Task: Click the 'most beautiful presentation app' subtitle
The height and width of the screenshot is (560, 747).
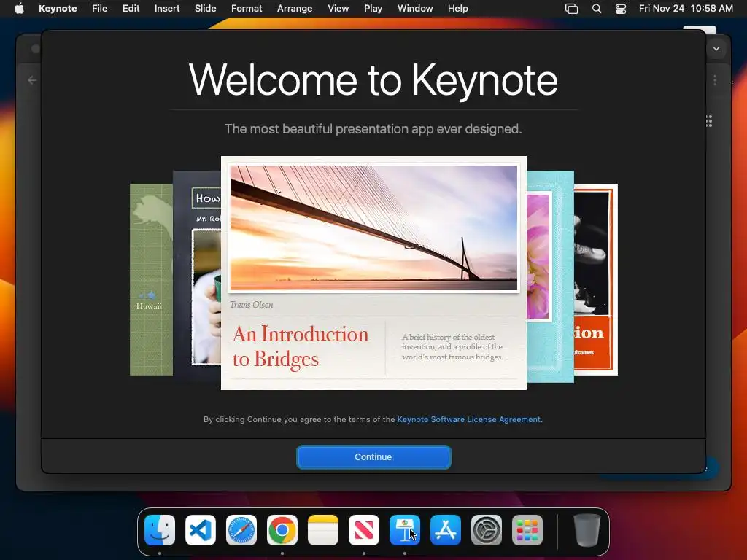Action: (373, 128)
